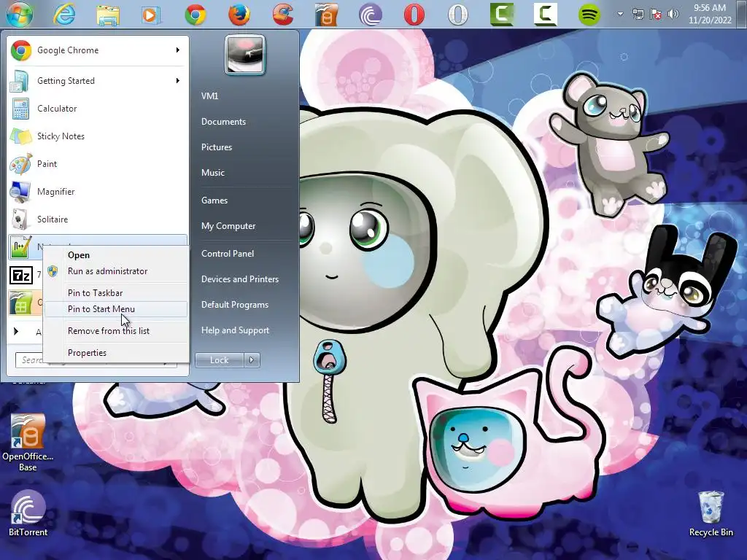747x560 pixels.
Task: Open Devices and Printers
Action: click(239, 279)
